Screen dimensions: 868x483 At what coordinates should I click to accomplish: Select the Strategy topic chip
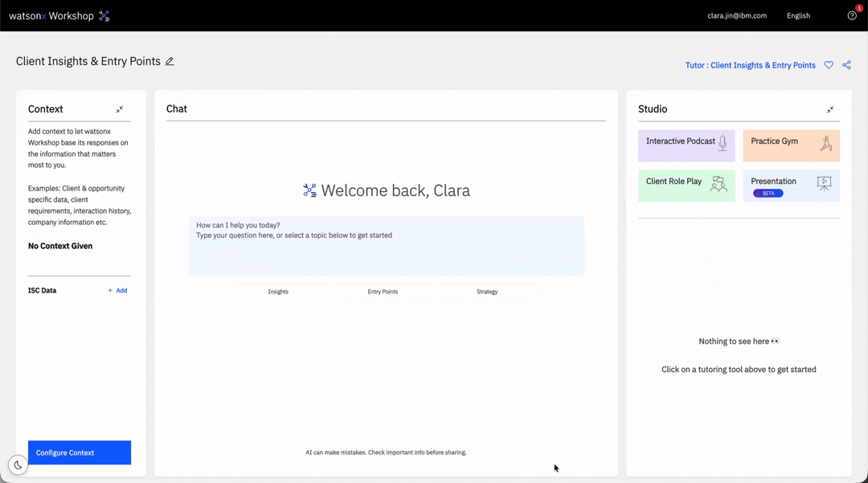click(x=487, y=292)
